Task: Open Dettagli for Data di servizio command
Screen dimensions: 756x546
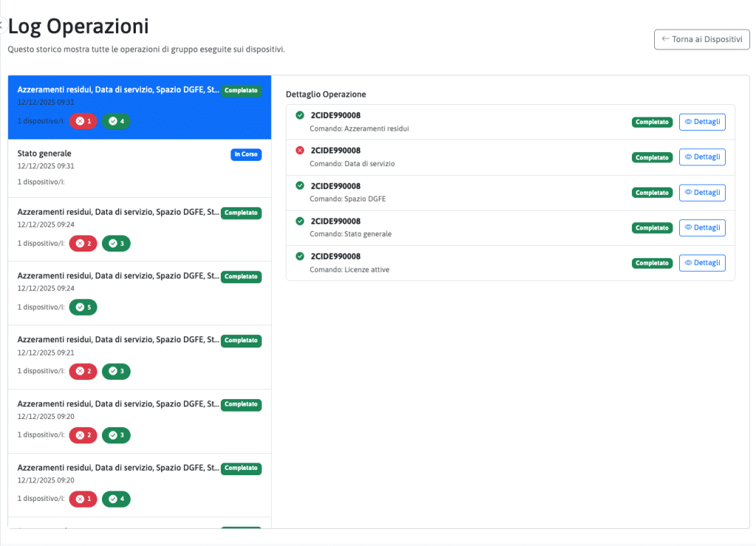Action: tap(701, 157)
